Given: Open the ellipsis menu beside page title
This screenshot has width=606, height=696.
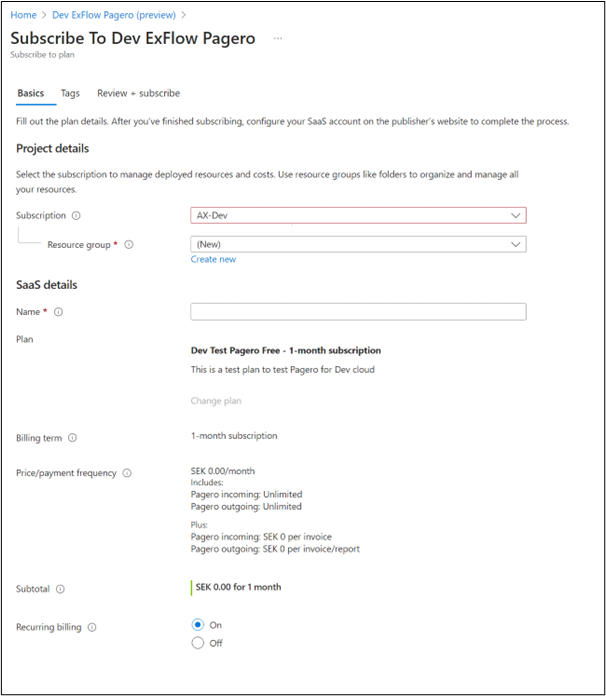Looking at the screenshot, I should pos(278,38).
